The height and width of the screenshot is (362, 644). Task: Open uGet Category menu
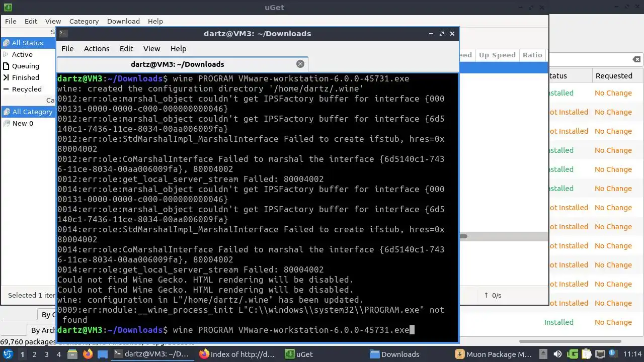(x=84, y=21)
